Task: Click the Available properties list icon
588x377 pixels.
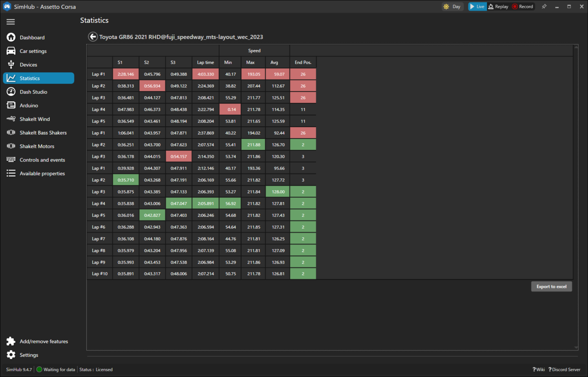Action: pyautogui.click(x=11, y=173)
